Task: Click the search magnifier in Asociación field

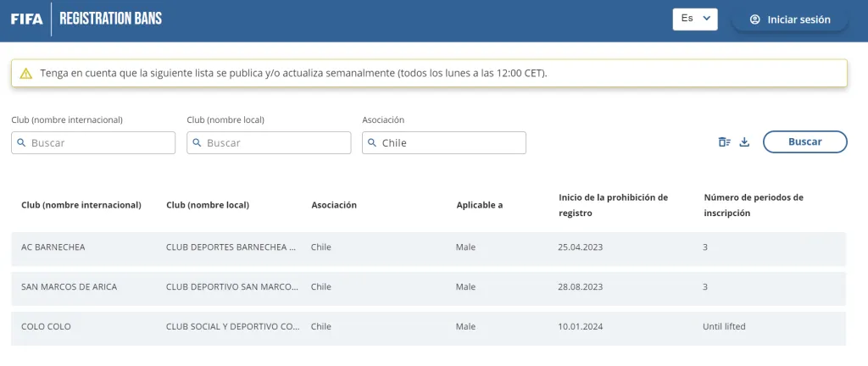Action: pos(372,142)
